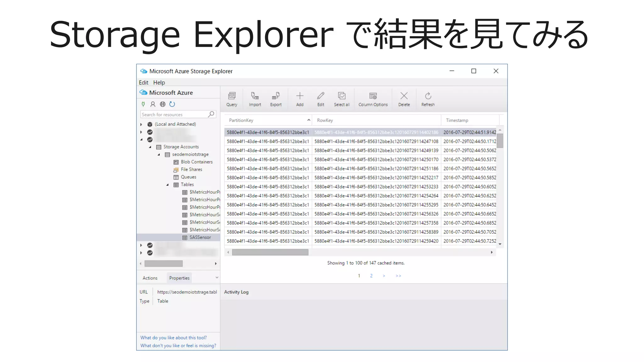Open 'What don't you like or feel is missing?' link
The height and width of the screenshot is (362, 644).
pyautogui.click(x=178, y=345)
